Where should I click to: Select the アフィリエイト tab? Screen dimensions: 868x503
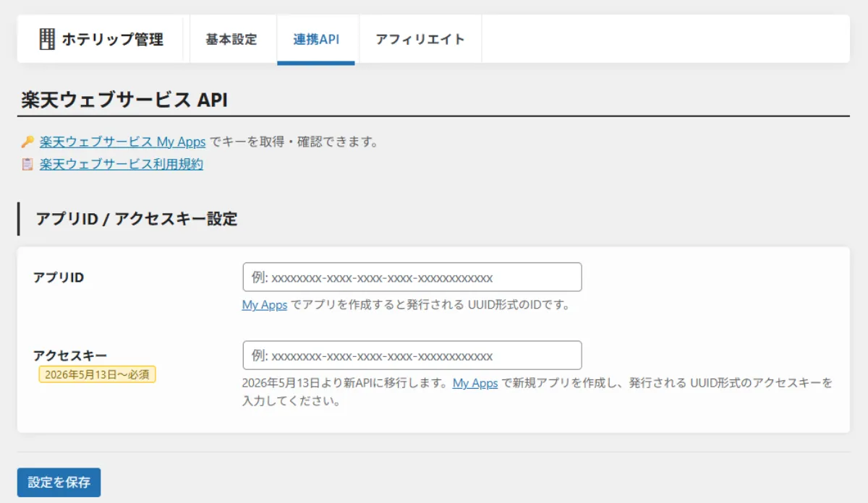tap(420, 40)
